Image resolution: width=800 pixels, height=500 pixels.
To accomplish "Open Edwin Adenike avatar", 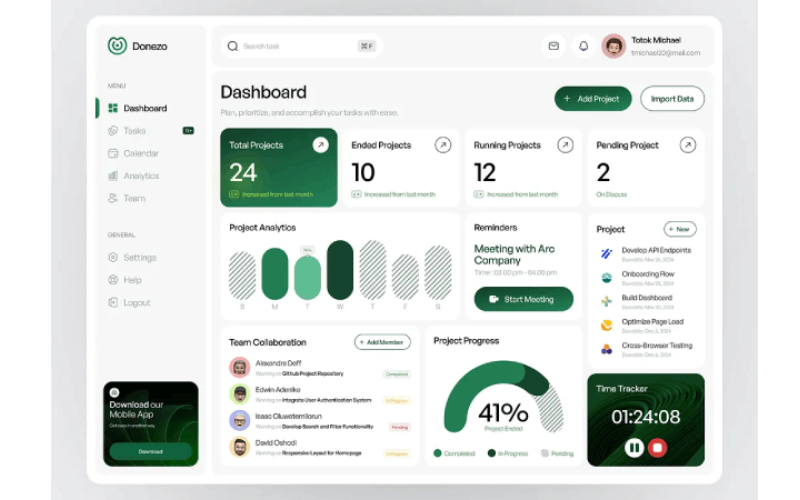I will (x=239, y=394).
